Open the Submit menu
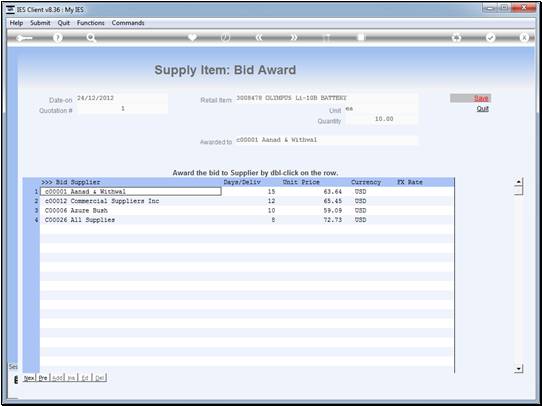The width and height of the screenshot is (542, 406). 40,23
